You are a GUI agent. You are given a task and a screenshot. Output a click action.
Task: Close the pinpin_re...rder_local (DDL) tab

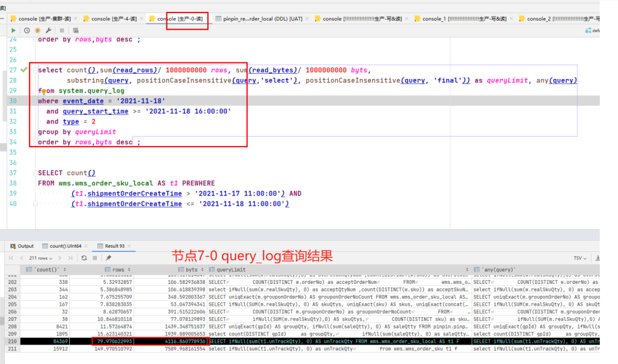307,18
